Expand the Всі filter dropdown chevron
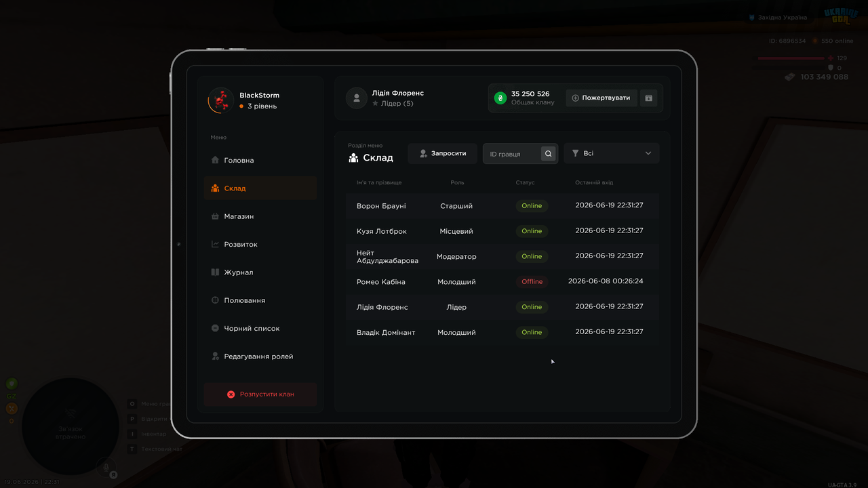The image size is (868, 488). 648,153
